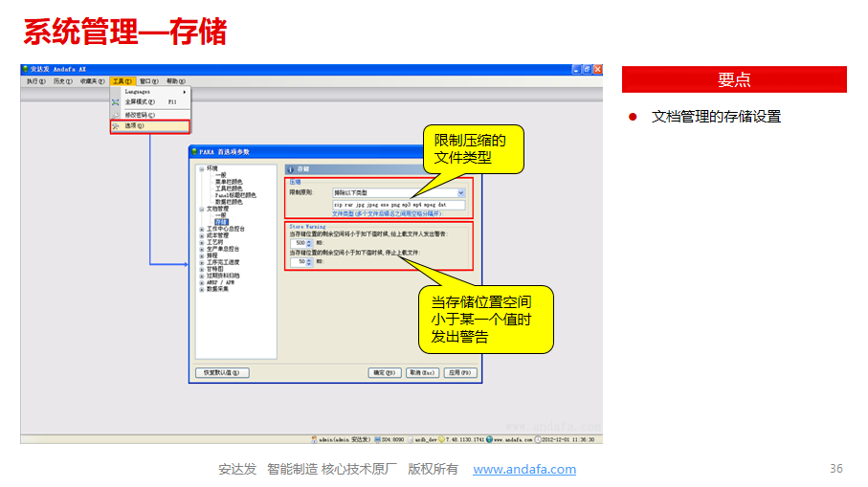Click the database icon beside andb_dev
868x487 pixels.
(x=410, y=440)
